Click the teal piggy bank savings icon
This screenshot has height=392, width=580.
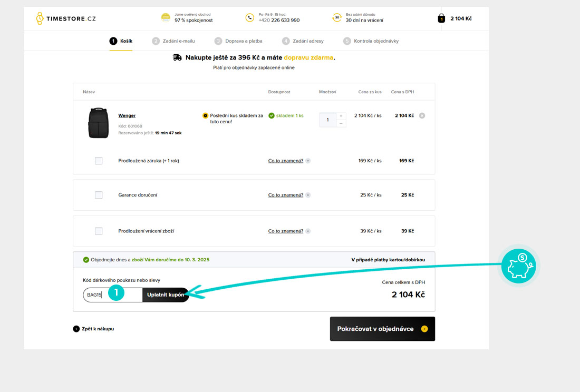pos(518,267)
